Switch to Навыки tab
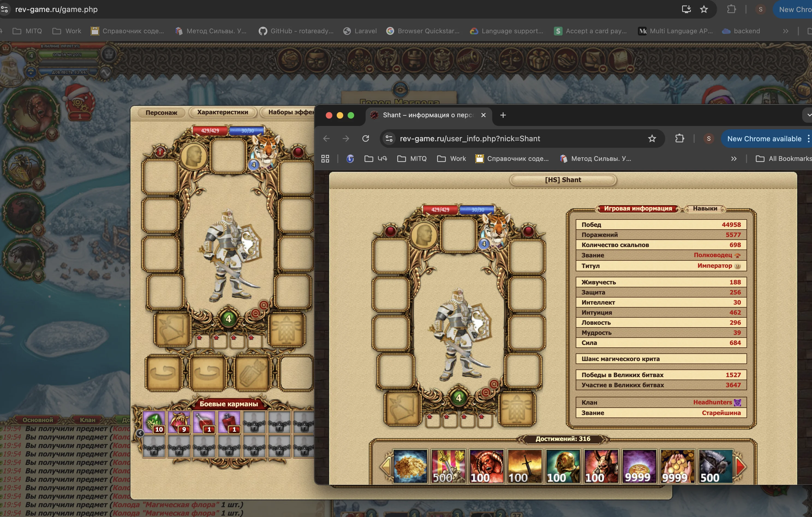 click(x=705, y=209)
